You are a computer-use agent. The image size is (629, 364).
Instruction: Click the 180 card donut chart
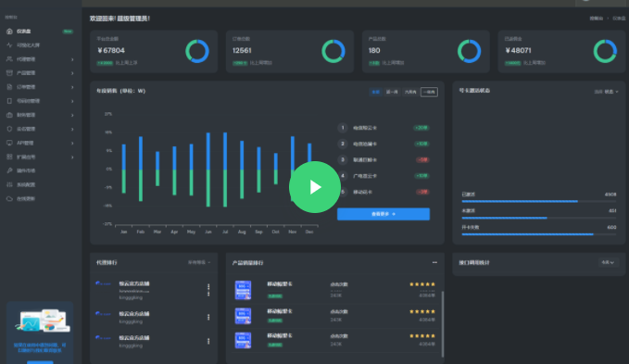coord(470,51)
